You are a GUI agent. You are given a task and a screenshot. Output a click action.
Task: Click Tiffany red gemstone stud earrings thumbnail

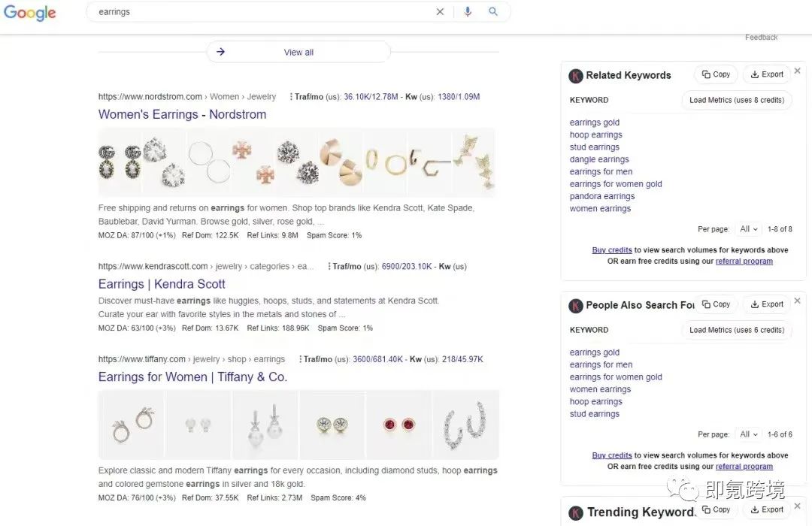398,425
